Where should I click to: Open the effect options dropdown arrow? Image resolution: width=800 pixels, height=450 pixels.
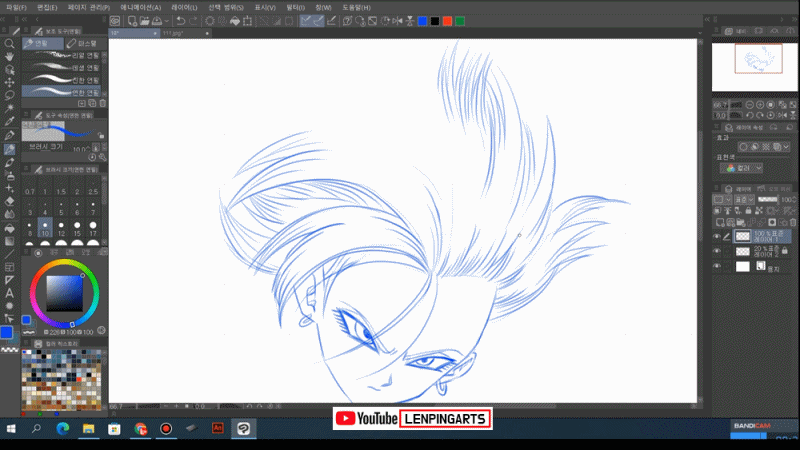(786, 147)
